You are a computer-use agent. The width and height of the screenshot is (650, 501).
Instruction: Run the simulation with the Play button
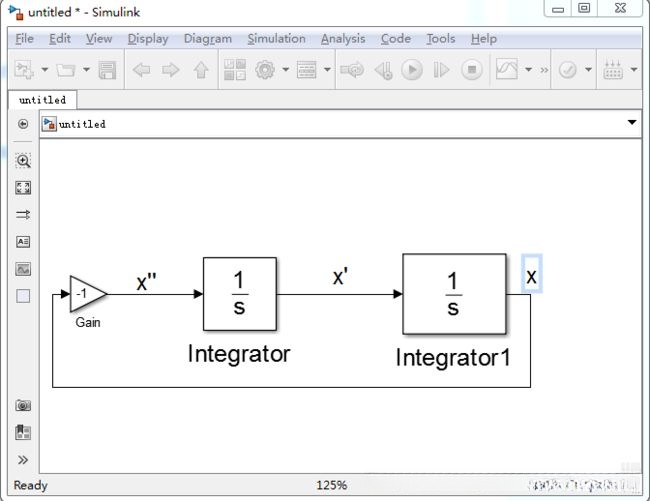point(412,70)
